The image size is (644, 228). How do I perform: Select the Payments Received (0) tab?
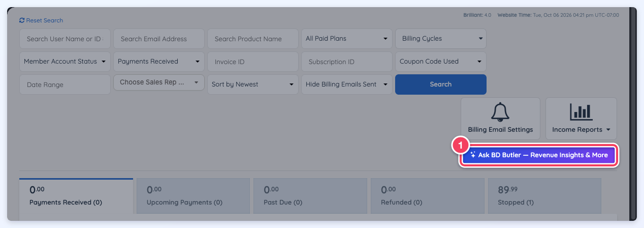click(x=76, y=195)
